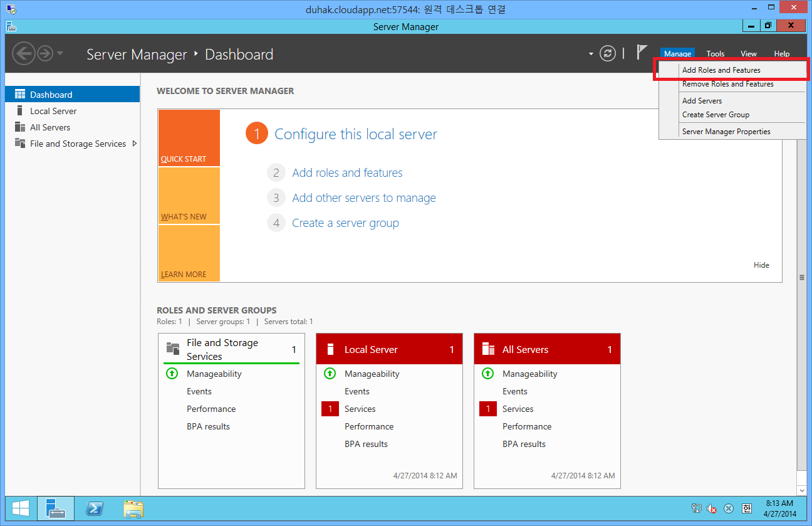Click Configure this local server link
This screenshot has height=526, width=812.
(x=356, y=134)
